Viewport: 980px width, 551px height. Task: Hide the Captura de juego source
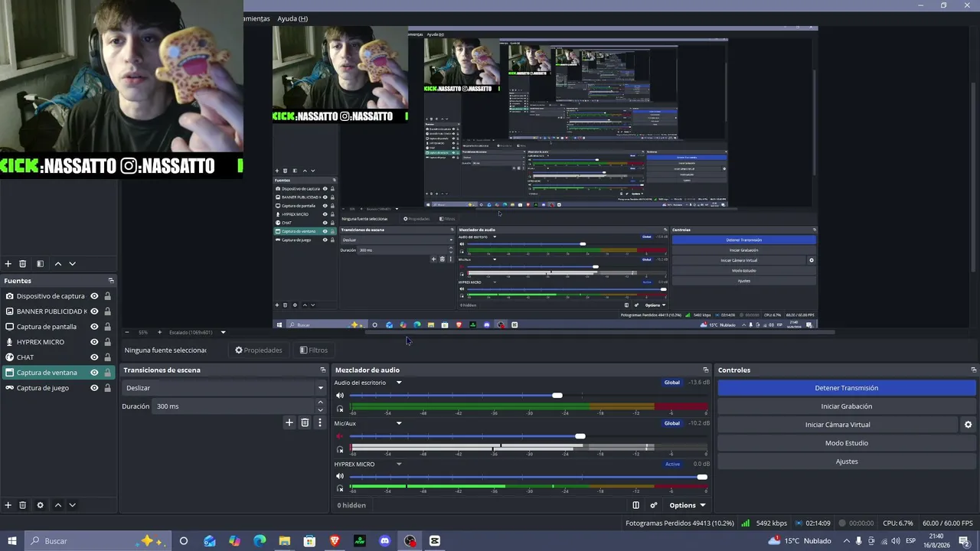94,388
